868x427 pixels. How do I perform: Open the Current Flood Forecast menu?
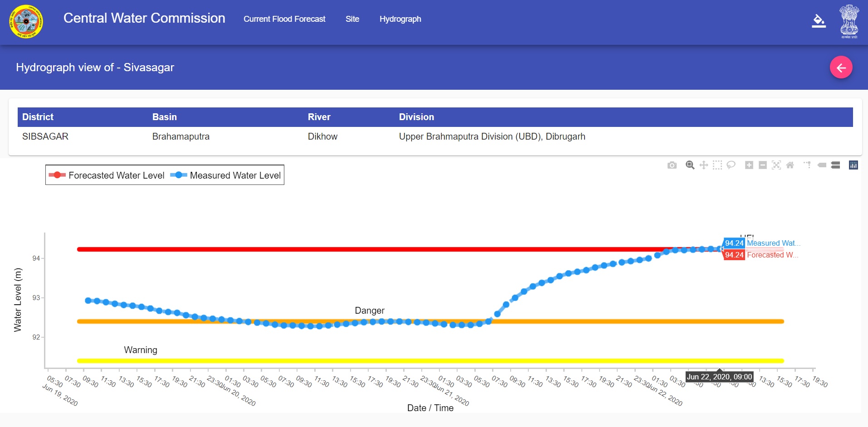[x=284, y=19]
